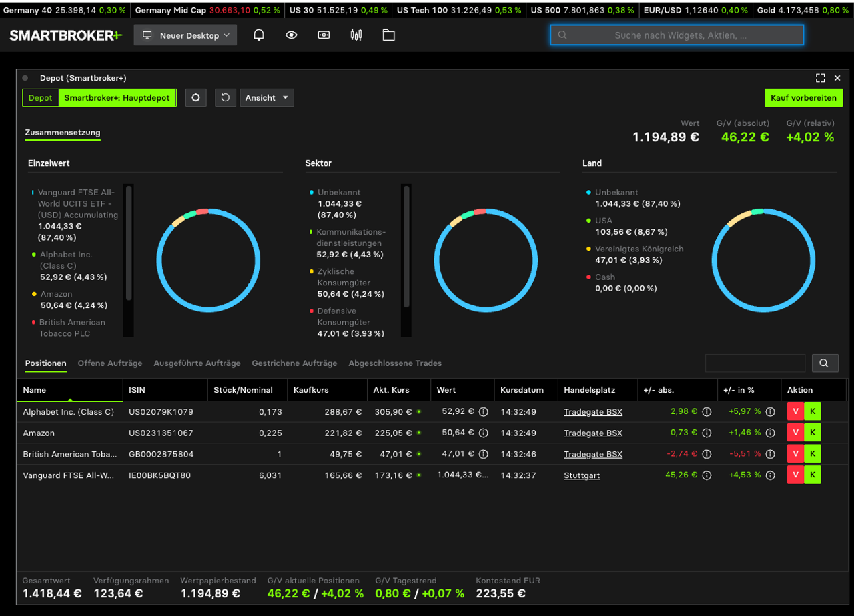Select ISIN IE00BK5BQT80 cell

pos(159,476)
